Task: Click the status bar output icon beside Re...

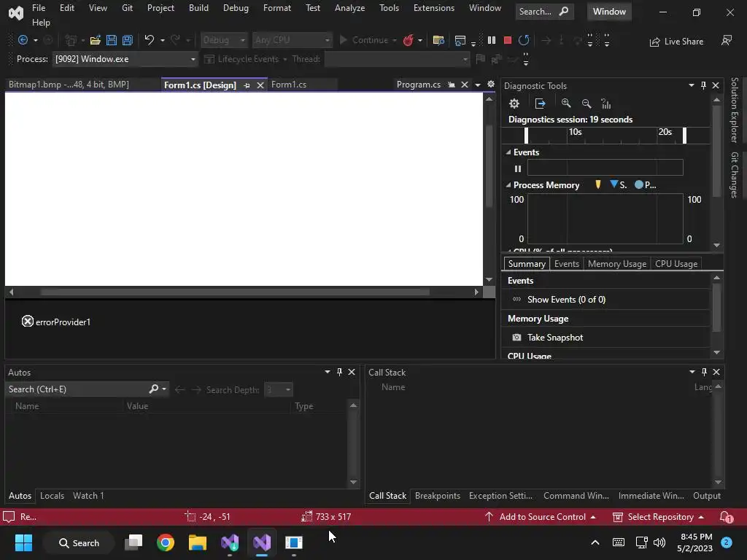Action: point(9,517)
